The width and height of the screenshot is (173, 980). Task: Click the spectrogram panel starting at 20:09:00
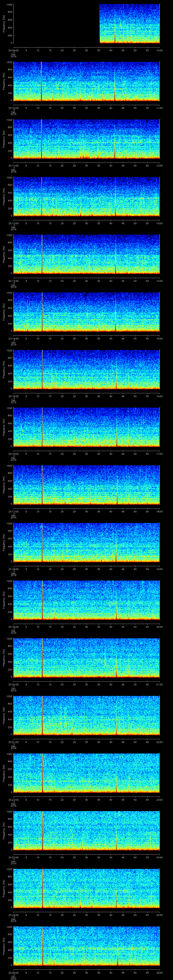pos(87,24)
